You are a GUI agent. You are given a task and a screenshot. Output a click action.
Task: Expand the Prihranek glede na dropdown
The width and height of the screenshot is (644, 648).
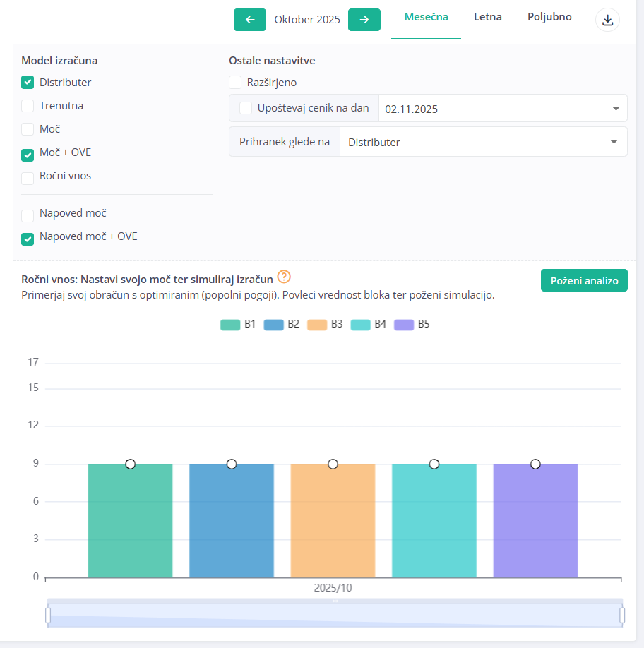[x=483, y=142]
